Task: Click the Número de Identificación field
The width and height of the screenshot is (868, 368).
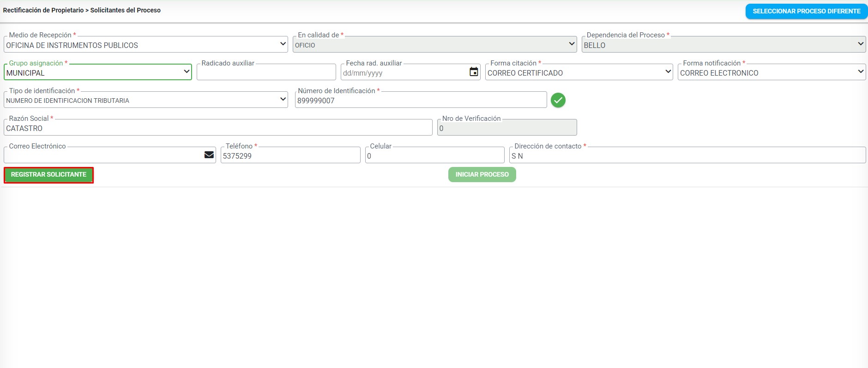Action: 420,101
